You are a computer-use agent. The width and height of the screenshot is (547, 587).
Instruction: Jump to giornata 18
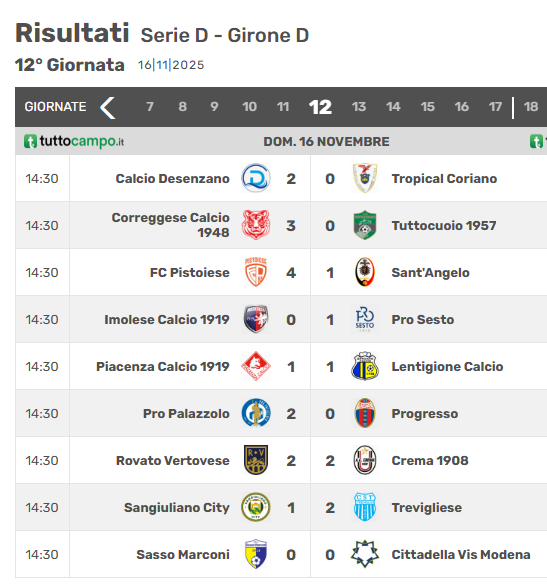tap(531, 107)
